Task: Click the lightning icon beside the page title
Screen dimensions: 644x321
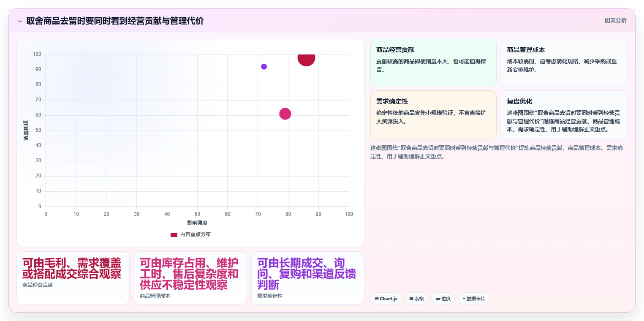Action: pyautogui.click(x=20, y=21)
